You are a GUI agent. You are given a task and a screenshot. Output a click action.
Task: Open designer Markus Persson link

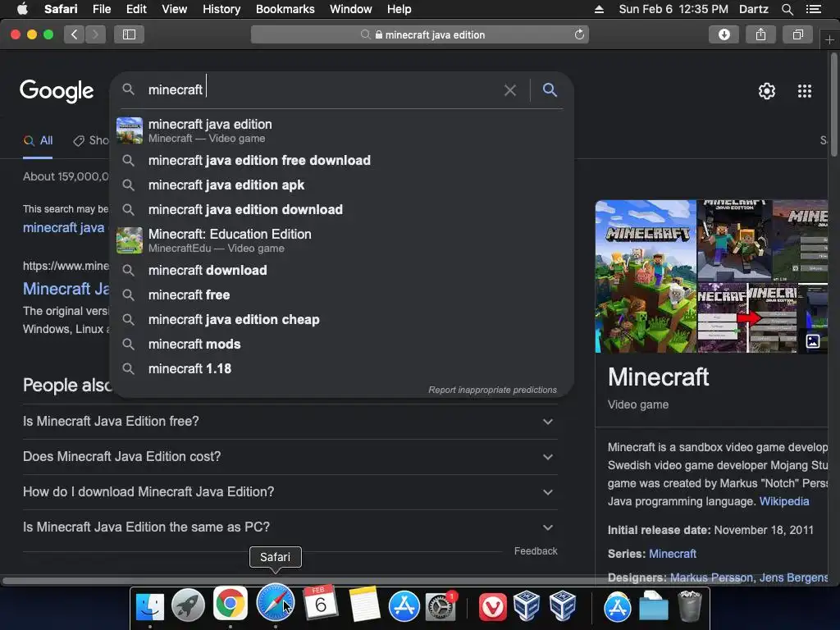point(711,577)
